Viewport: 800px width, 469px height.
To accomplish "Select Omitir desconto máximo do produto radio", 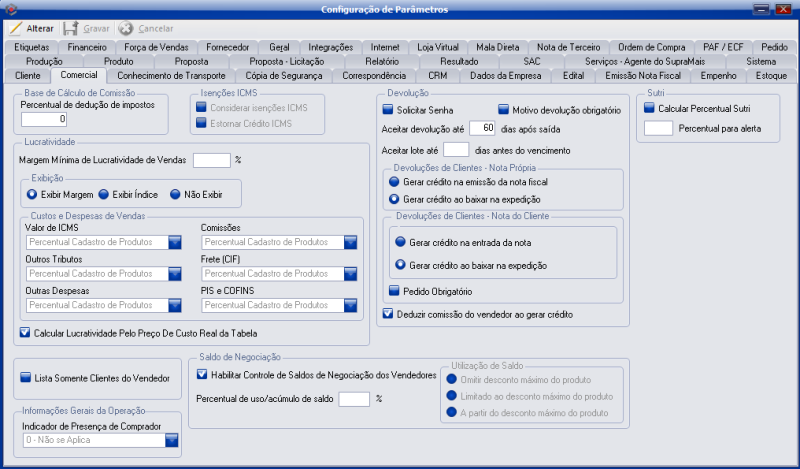I will point(452,379).
